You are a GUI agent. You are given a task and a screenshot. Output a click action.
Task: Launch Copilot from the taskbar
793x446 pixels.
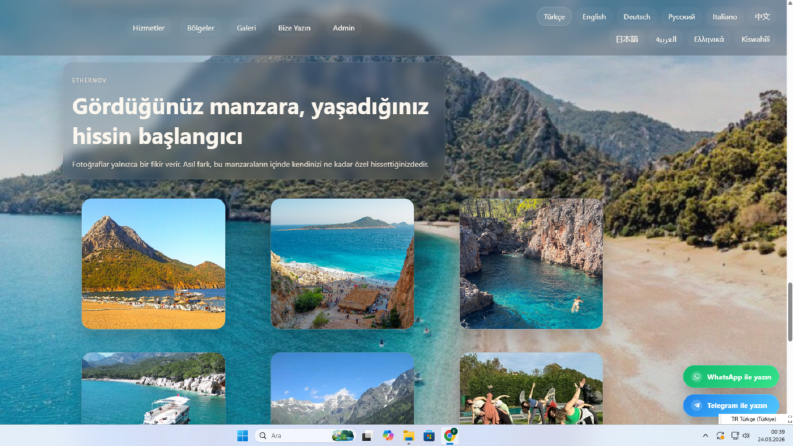(388, 435)
